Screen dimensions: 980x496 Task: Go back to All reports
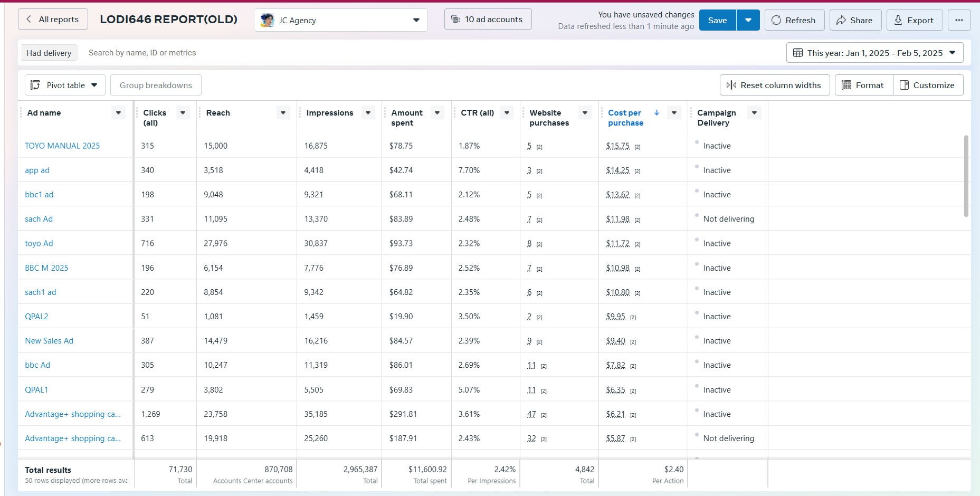(x=53, y=20)
